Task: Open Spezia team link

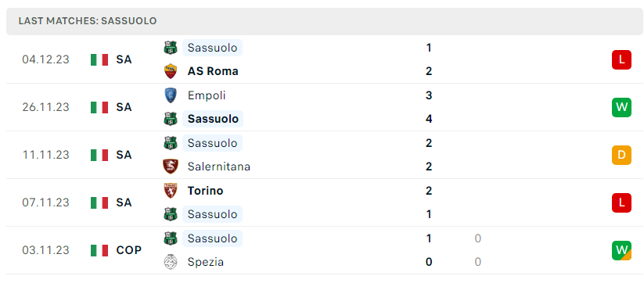Action: [x=206, y=262]
